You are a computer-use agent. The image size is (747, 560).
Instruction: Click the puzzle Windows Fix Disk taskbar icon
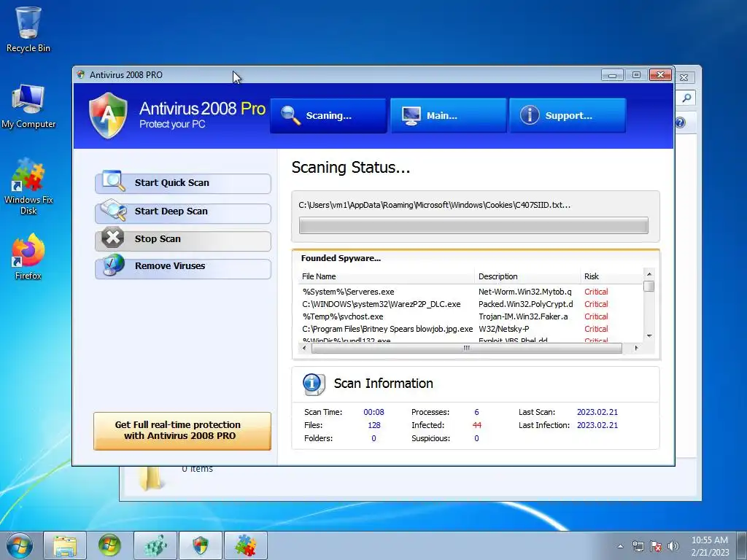(246, 545)
